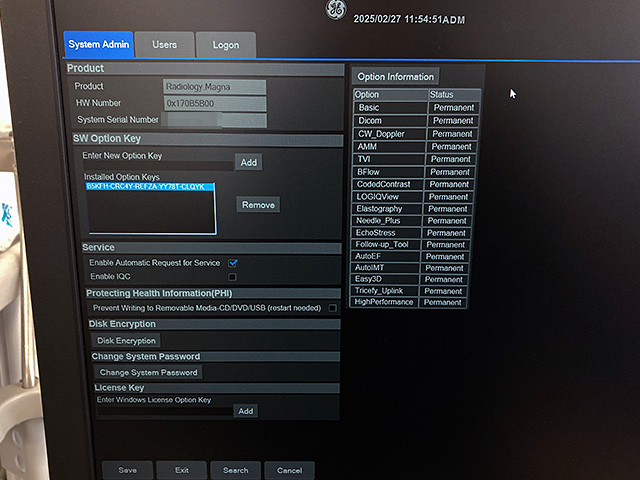640x480 pixels.
Task: Focus the Windows License Option Key field
Action: [165, 411]
